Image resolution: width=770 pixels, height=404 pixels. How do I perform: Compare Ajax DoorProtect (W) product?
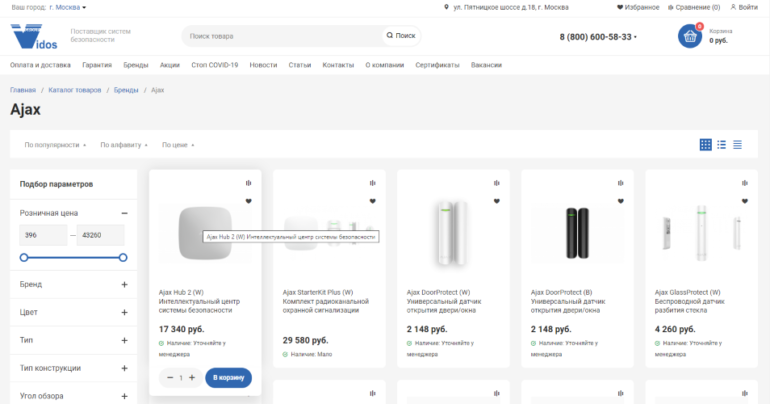tap(496, 183)
